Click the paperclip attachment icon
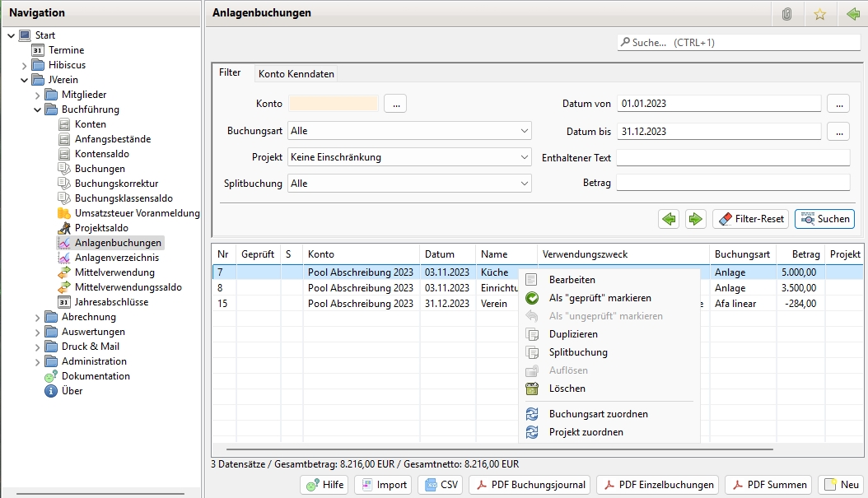The height and width of the screenshot is (498, 868). pos(786,14)
